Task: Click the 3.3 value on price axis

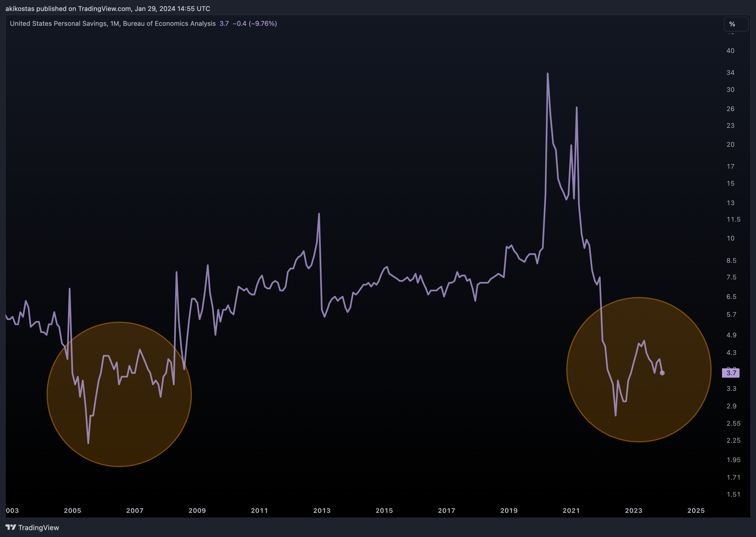Action: 732,388
